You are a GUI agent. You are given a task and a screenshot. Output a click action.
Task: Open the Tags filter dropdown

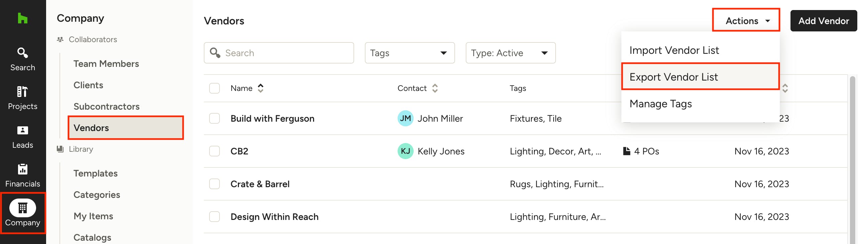(x=410, y=53)
